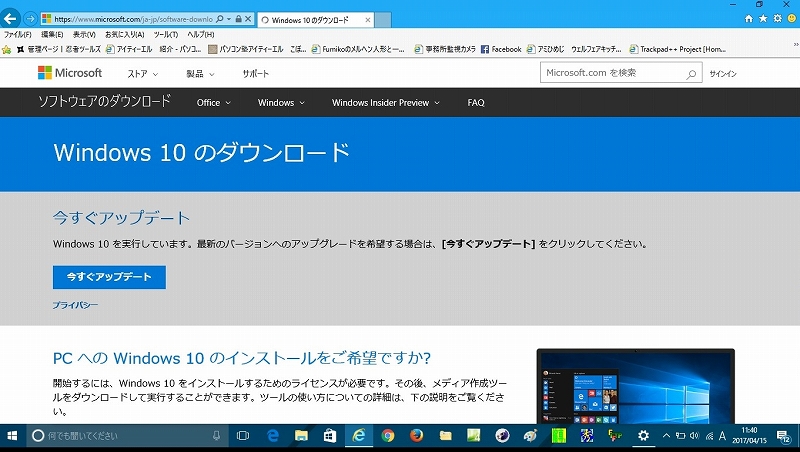Open the Settings gear in taskbar
Screen dimensions: 800x452
pyautogui.click(x=643, y=436)
